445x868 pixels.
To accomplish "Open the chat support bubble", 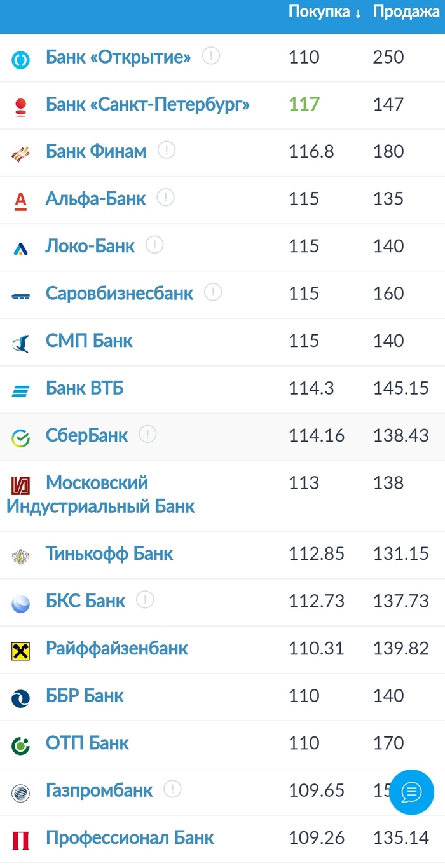I will 411,792.
